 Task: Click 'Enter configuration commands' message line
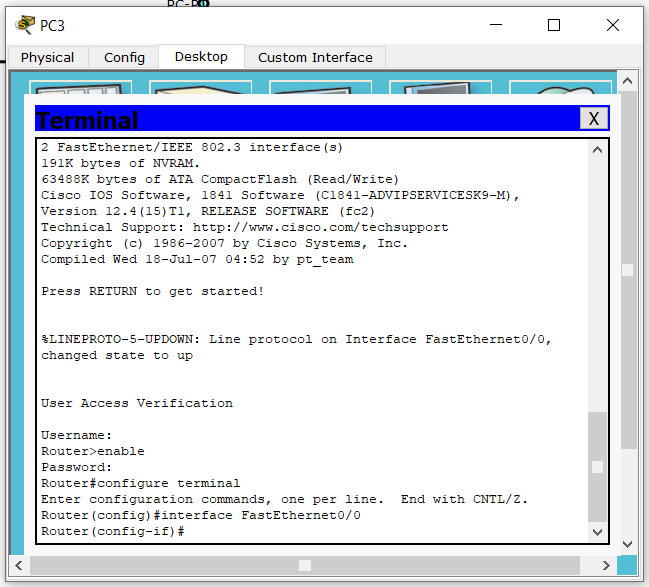point(284,499)
